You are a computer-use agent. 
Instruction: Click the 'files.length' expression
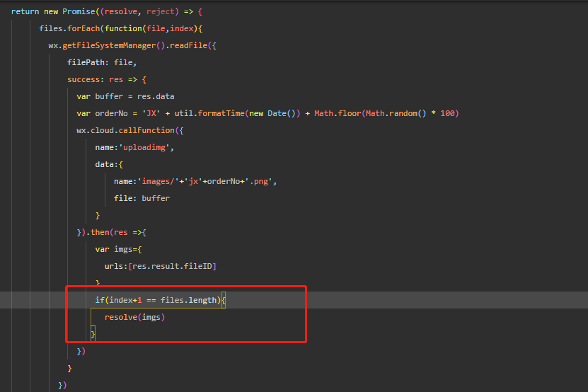[189, 300]
